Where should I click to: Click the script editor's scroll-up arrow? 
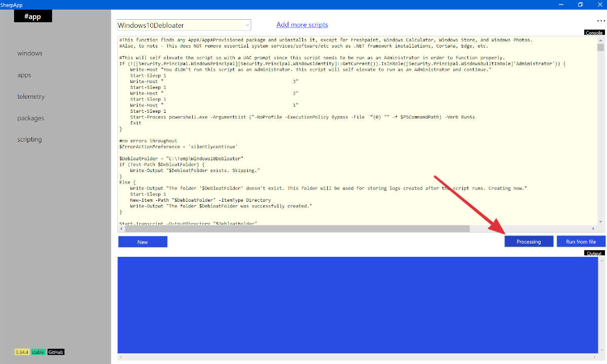601,39
